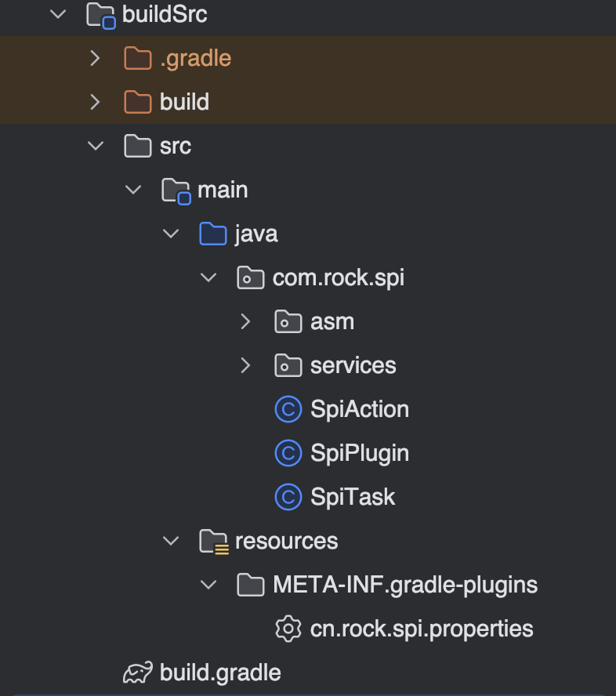The height and width of the screenshot is (696, 616).
Task: Open the build.gradle file
Action: point(219,672)
